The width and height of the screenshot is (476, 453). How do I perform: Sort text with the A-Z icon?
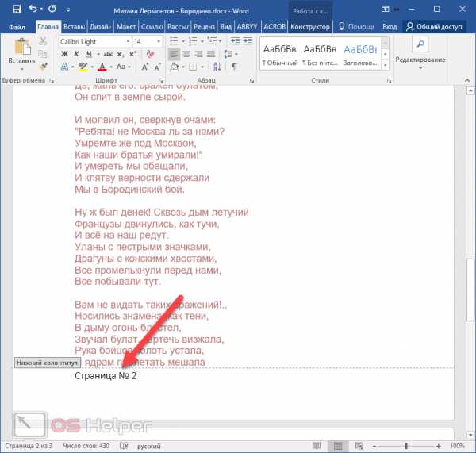[217, 67]
